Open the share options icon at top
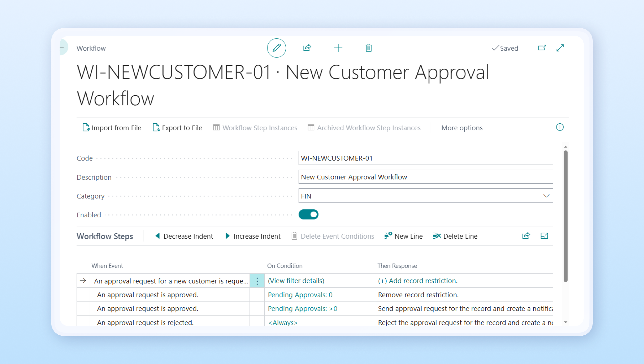Viewport: 644px width, 364px height. click(x=307, y=48)
